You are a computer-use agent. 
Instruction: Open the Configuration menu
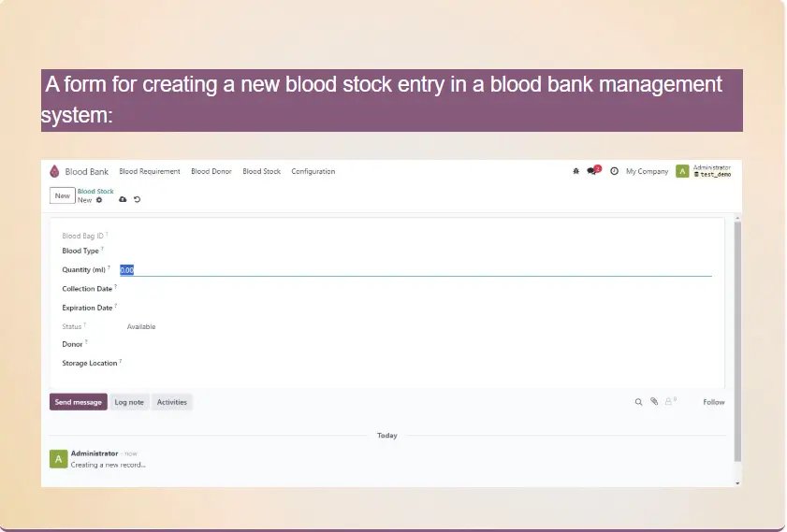coord(313,171)
